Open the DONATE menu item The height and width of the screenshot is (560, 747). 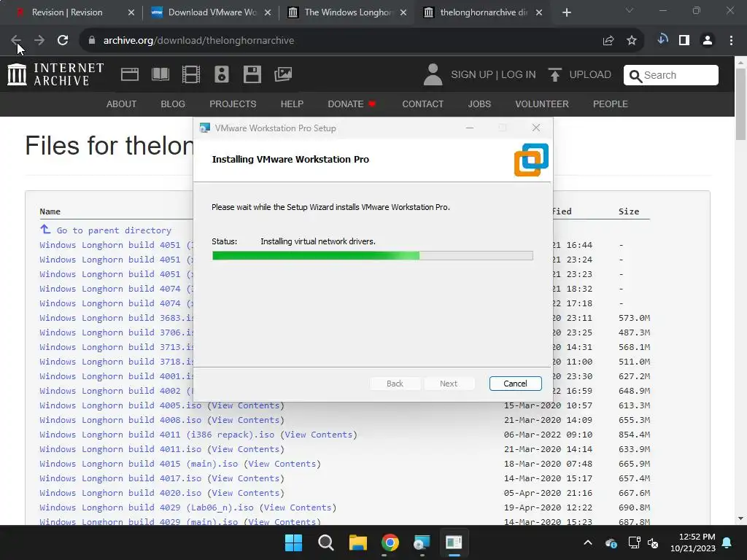click(352, 104)
